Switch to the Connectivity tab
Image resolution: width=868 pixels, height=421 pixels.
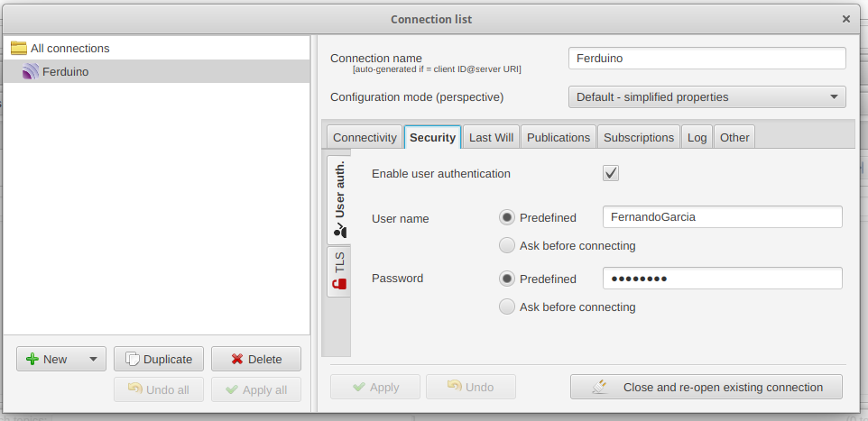(365, 137)
